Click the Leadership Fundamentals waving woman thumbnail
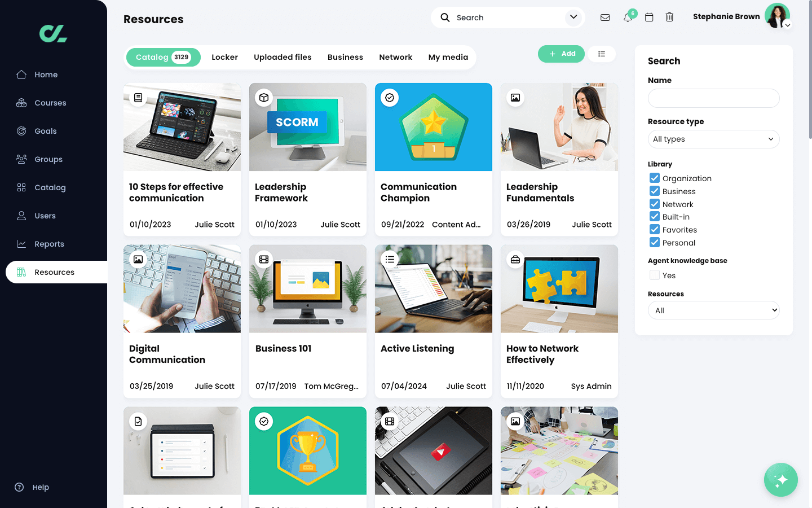This screenshot has height=508, width=812. [x=559, y=127]
